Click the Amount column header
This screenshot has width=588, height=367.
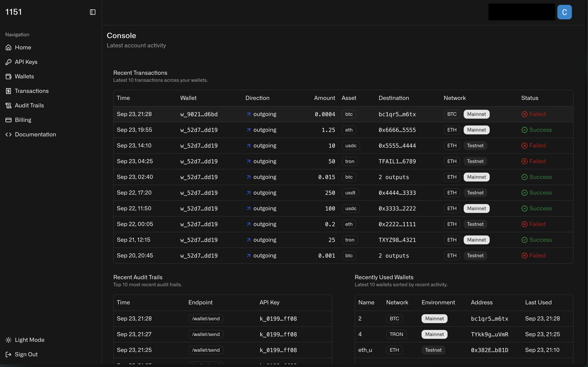(x=324, y=98)
